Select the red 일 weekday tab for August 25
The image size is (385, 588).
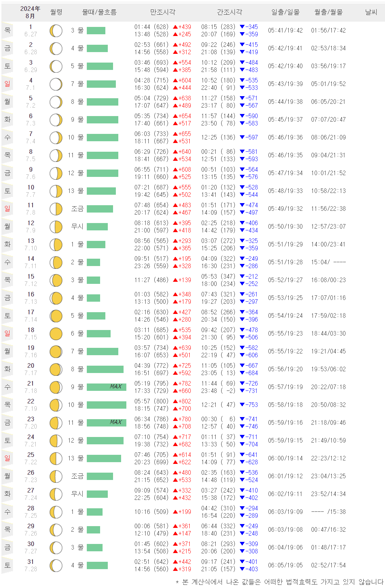click(7, 459)
